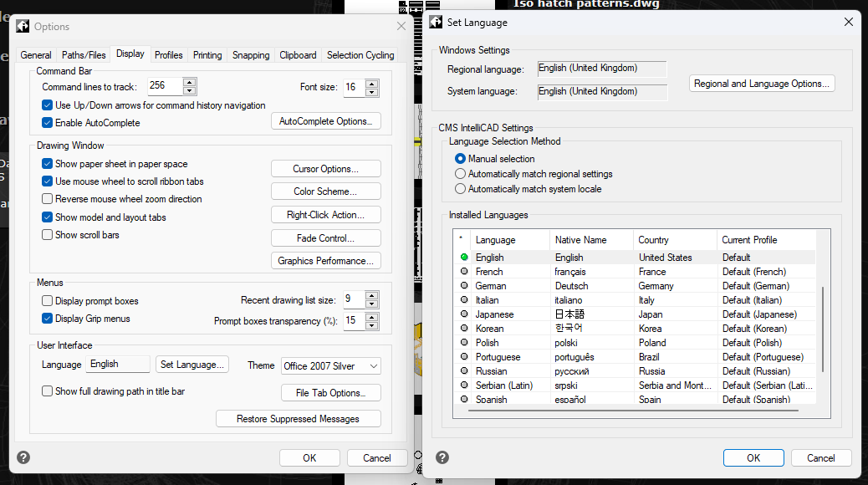The width and height of the screenshot is (868, 485).
Task: Select the English language row radio icon
Action: coord(464,257)
